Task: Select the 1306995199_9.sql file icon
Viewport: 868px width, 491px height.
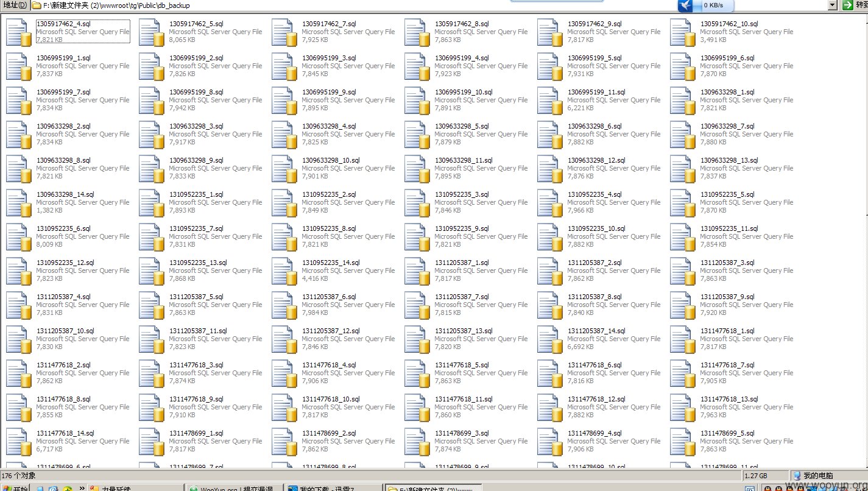Action: pyautogui.click(x=284, y=101)
